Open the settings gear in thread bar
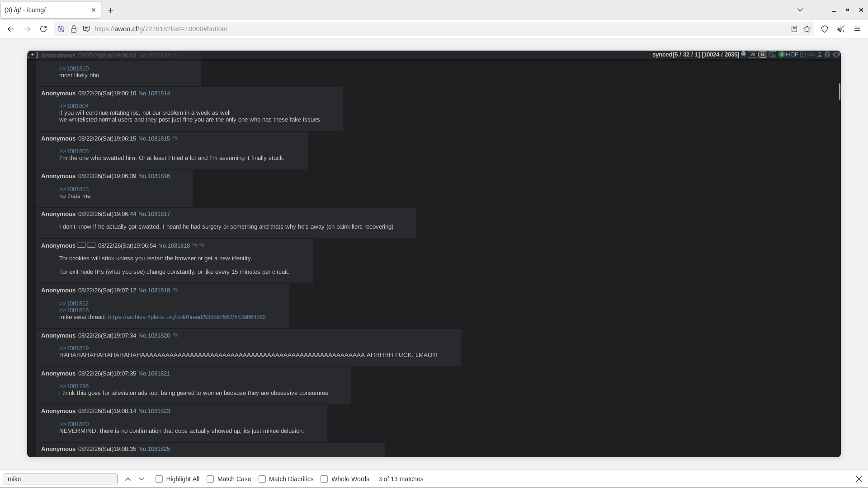 coord(827,54)
